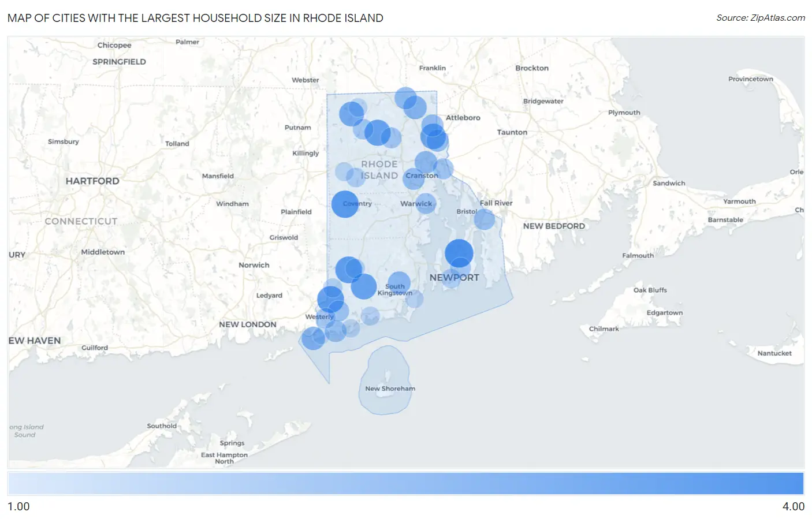Viewport: 812px width, 519px height.
Task: Click the NEW BEDFORD city label
Action: pos(554,226)
